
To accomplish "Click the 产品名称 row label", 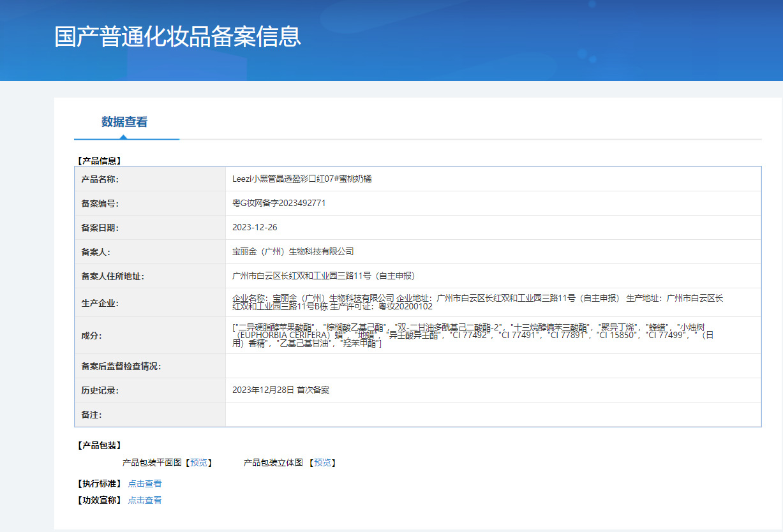I will [100, 179].
